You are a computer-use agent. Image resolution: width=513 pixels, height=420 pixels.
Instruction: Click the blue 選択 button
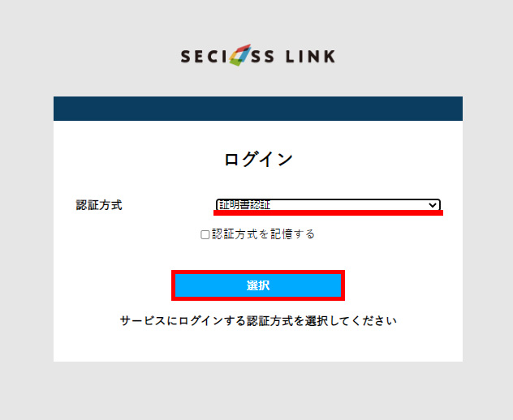pyautogui.click(x=258, y=285)
